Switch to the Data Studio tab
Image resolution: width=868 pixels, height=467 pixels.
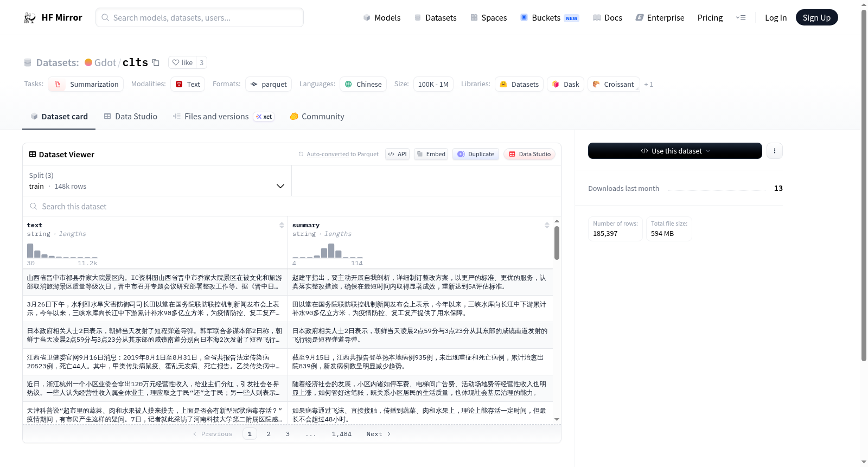pos(131,117)
